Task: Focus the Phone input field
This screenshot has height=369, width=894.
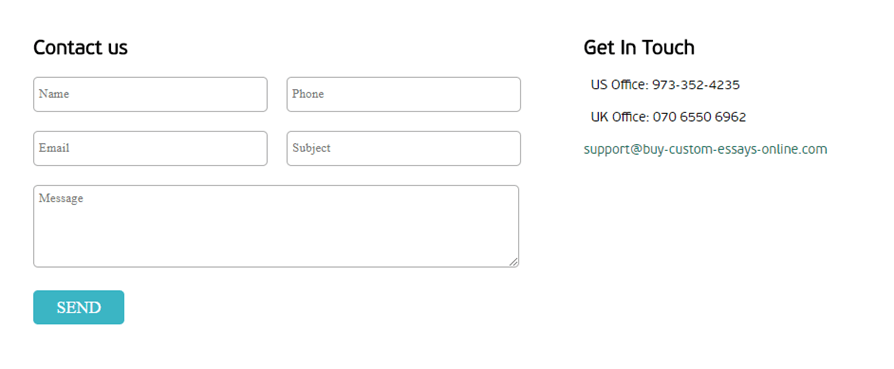Action: click(404, 94)
